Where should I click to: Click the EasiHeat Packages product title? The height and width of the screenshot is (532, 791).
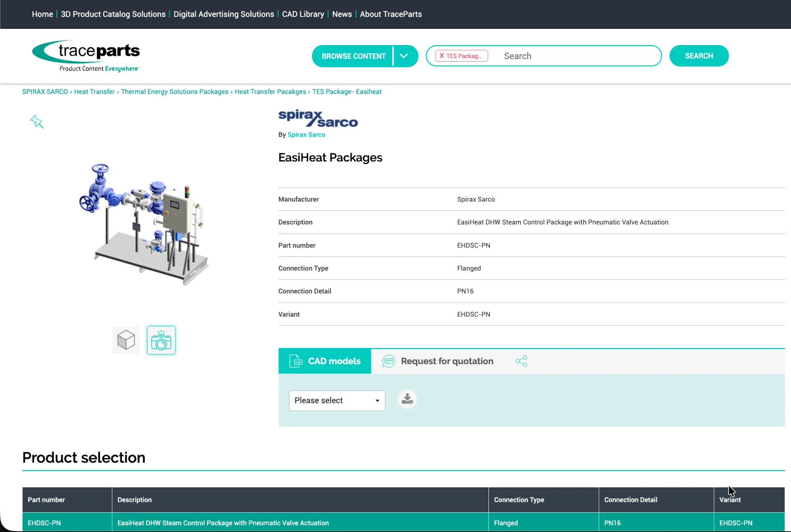[330, 158]
